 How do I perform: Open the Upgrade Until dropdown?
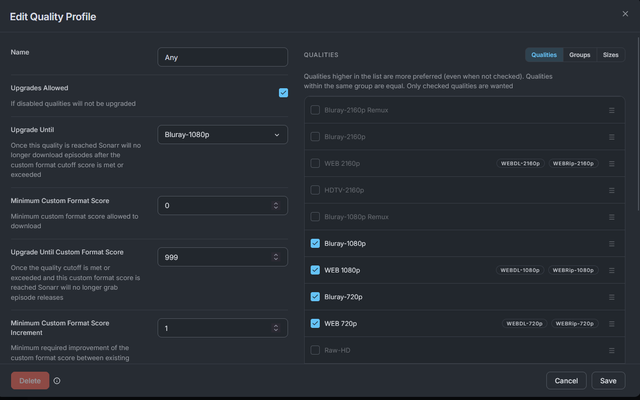click(222, 135)
